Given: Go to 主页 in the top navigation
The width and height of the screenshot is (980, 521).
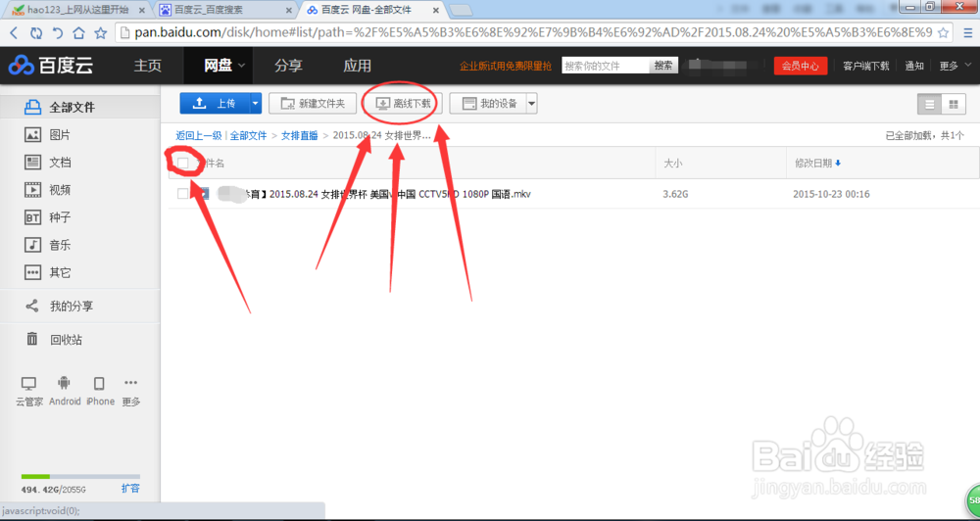Looking at the screenshot, I should click(x=148, y=66).
